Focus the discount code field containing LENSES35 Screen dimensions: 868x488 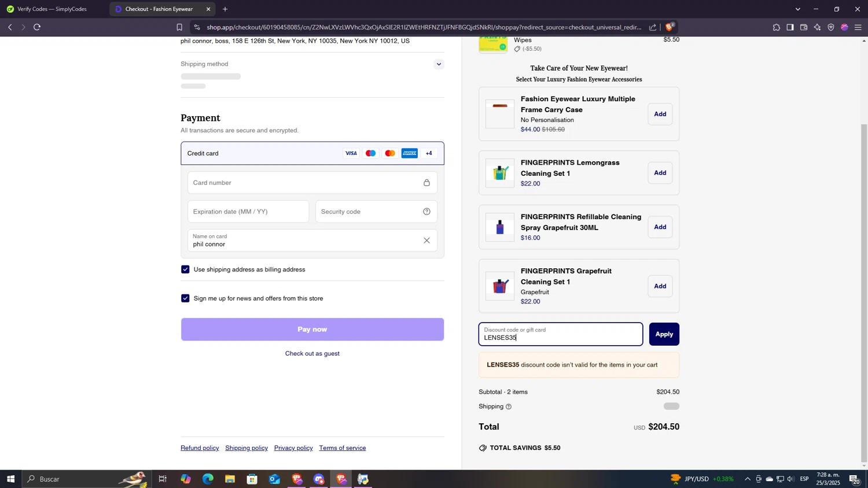tap(560, 334)
